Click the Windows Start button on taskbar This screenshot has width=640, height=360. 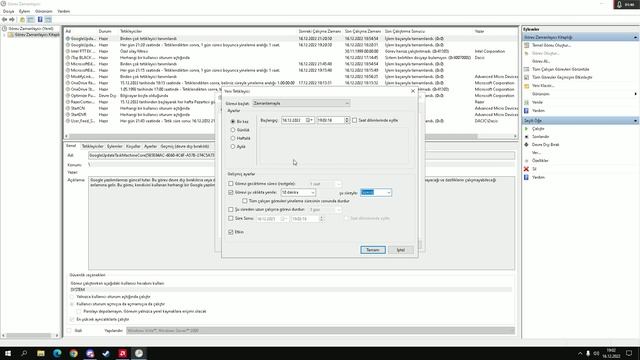(8, 353)
